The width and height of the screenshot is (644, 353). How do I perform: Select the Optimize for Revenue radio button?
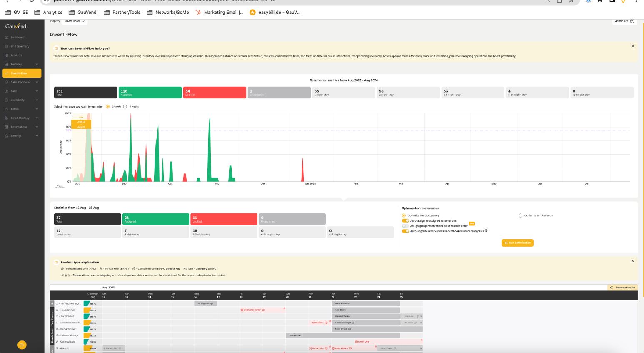click(520, 215)
